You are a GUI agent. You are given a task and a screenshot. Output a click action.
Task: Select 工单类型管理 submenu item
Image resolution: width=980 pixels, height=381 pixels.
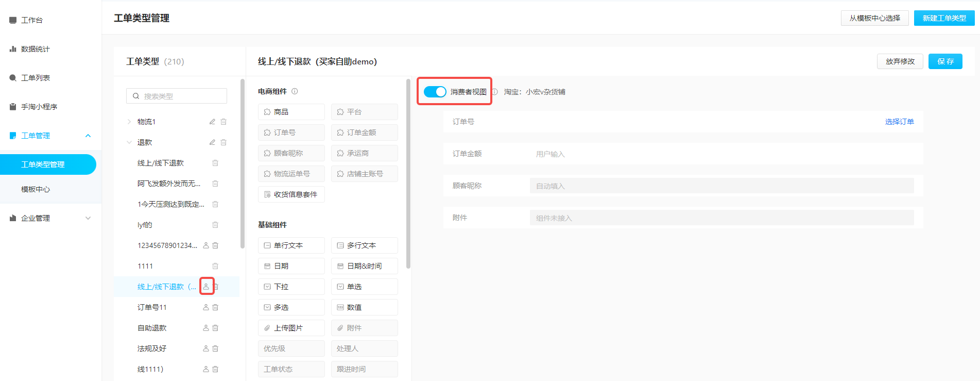48,164
